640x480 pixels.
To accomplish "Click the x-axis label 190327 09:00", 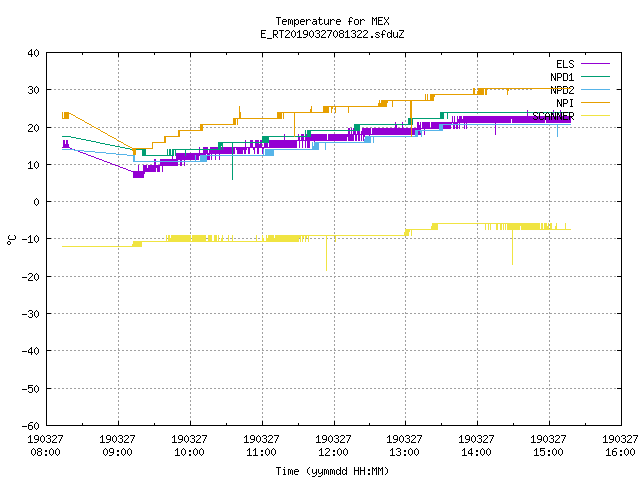I will tap(118, 446).
